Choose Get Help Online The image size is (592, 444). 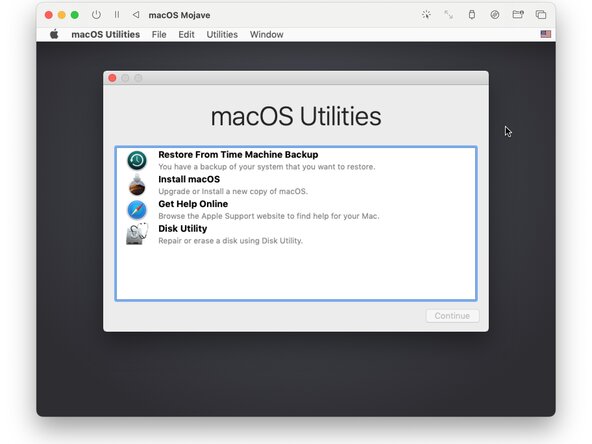296,210
